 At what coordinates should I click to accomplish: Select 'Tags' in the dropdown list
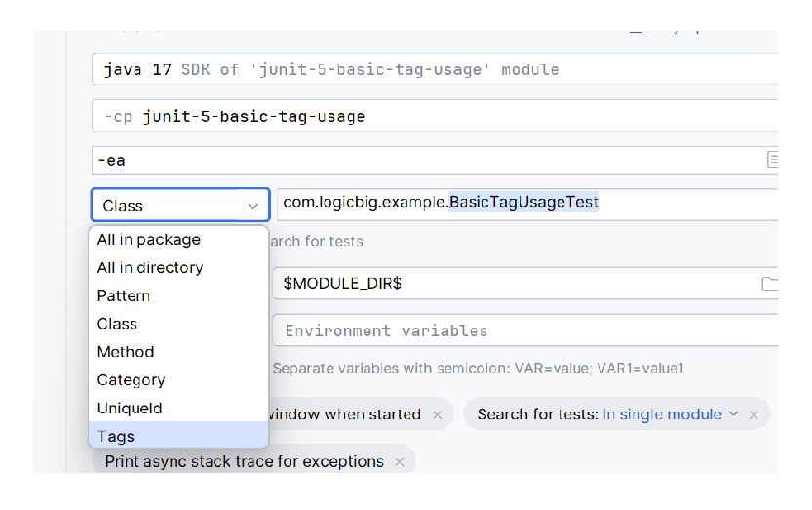(x=116, y=437)
